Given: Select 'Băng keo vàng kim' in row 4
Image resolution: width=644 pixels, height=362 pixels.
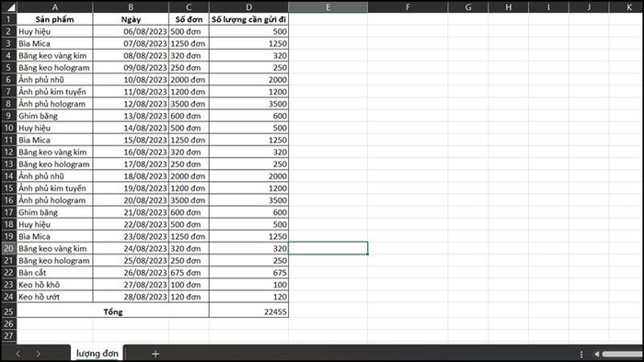Looking at the screenshot, I should point(54,55).
